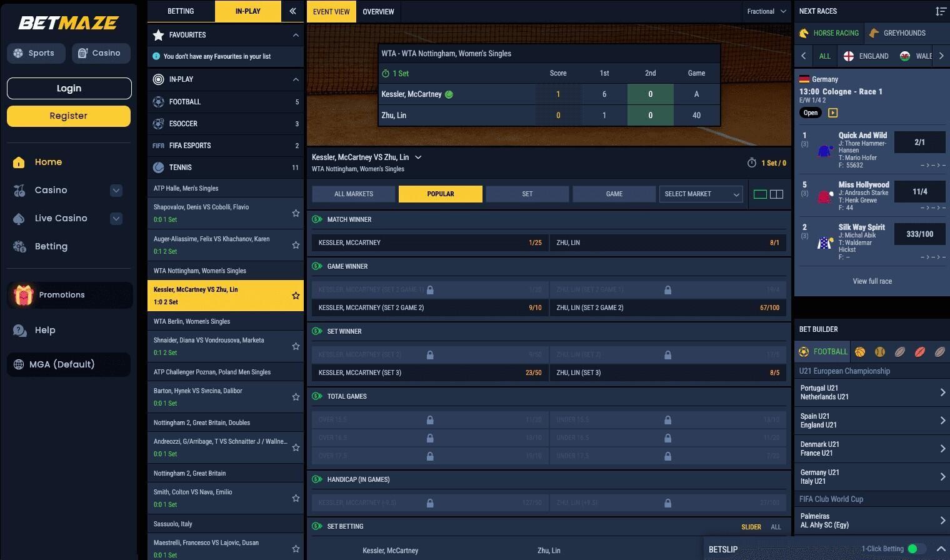The width and height of the screenshot is (950, 560).
Task: Choose ALL view for Set Betting
Action: pyautogui.click(x=776, y=527)
